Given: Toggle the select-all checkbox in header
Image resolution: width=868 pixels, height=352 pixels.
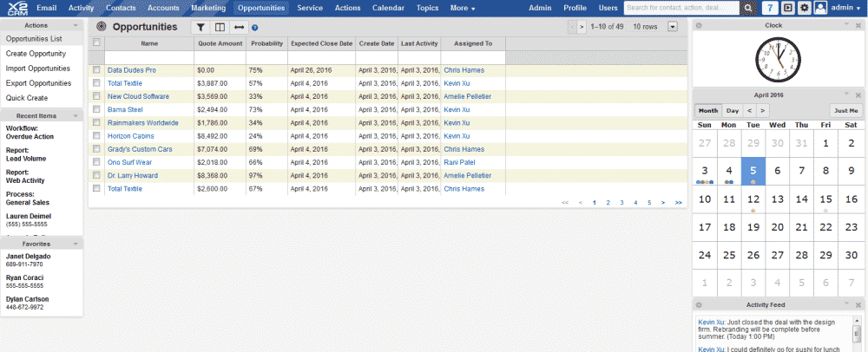Looking at the screenshot, I should click(96, 43).
